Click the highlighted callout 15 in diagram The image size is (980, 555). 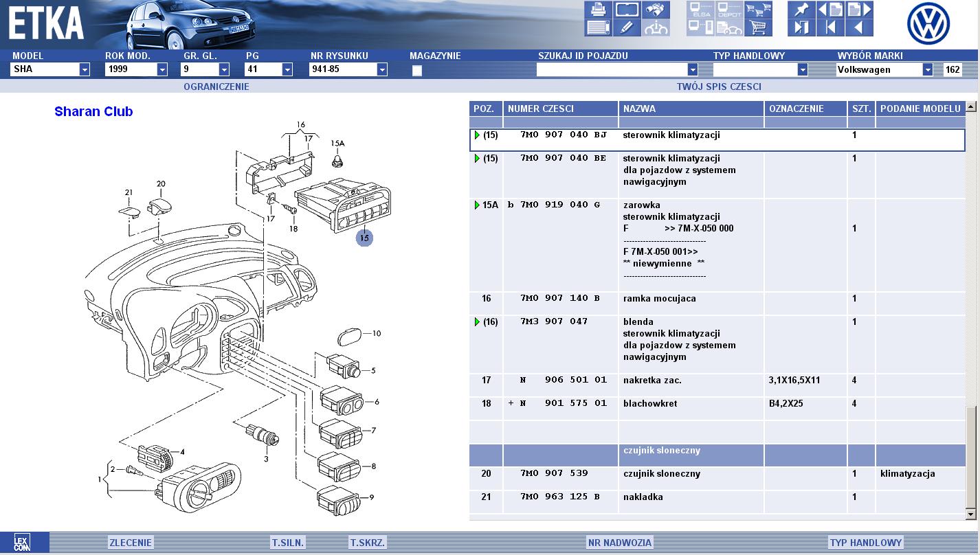tap(364, 238)
